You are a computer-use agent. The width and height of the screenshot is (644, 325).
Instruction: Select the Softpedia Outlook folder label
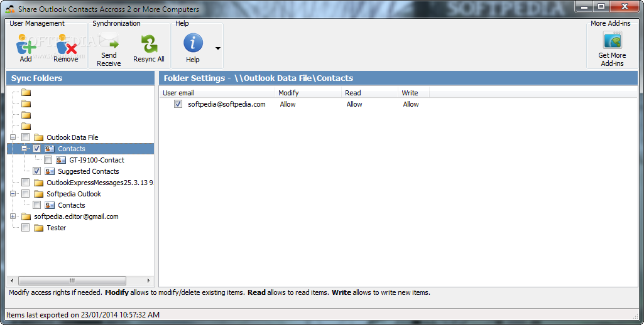click(x=74, y=194)
